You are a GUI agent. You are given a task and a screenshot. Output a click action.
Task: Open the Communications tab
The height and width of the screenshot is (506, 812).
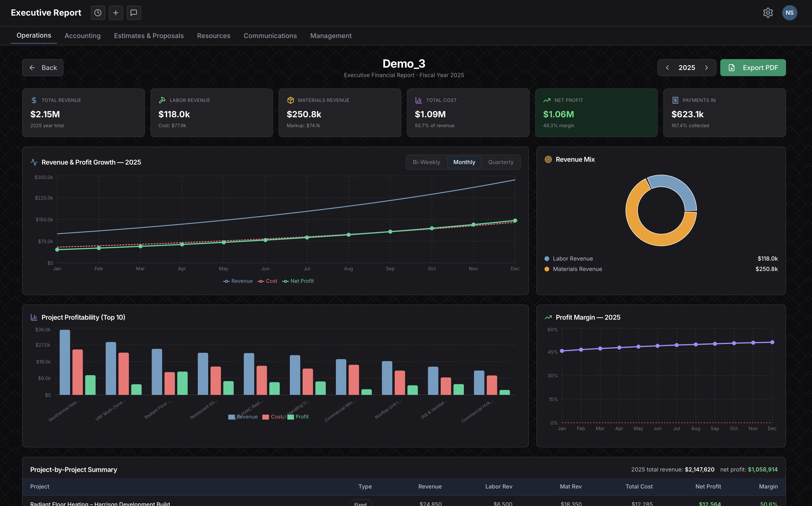point(270,35)
